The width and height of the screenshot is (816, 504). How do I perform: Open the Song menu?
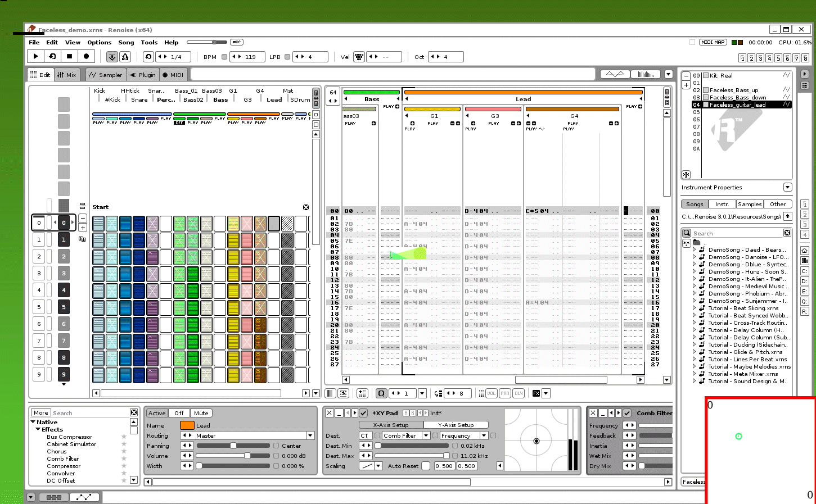tap(126, 42)
